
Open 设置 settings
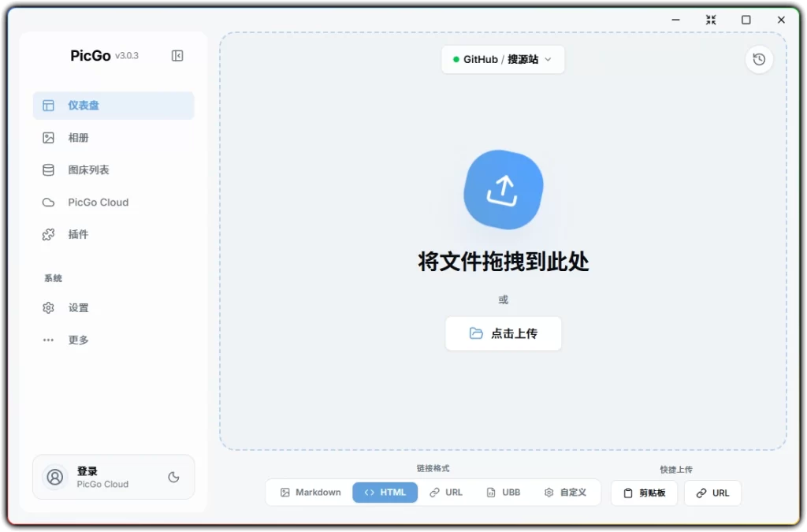coord(113,307)
